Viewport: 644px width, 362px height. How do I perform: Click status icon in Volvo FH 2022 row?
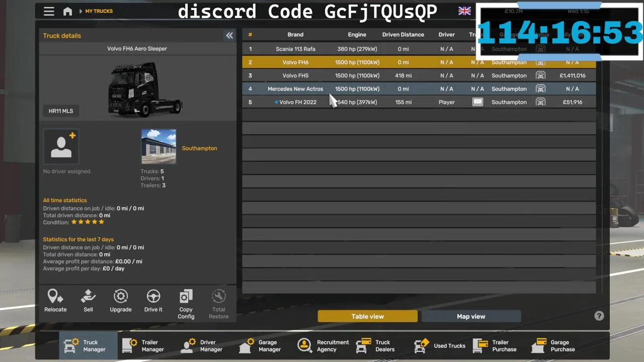540,102
